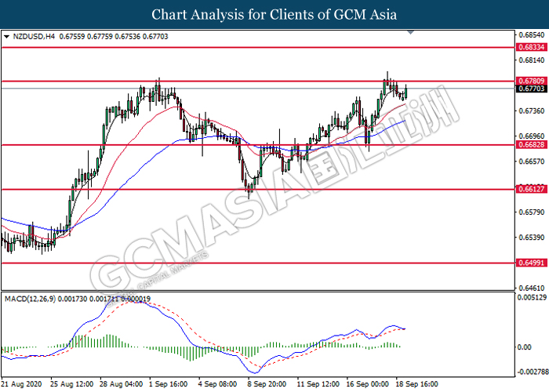Click the 0.65790 price scale value
The height and width of the screenshot is (392, 549).
[532, 212]
